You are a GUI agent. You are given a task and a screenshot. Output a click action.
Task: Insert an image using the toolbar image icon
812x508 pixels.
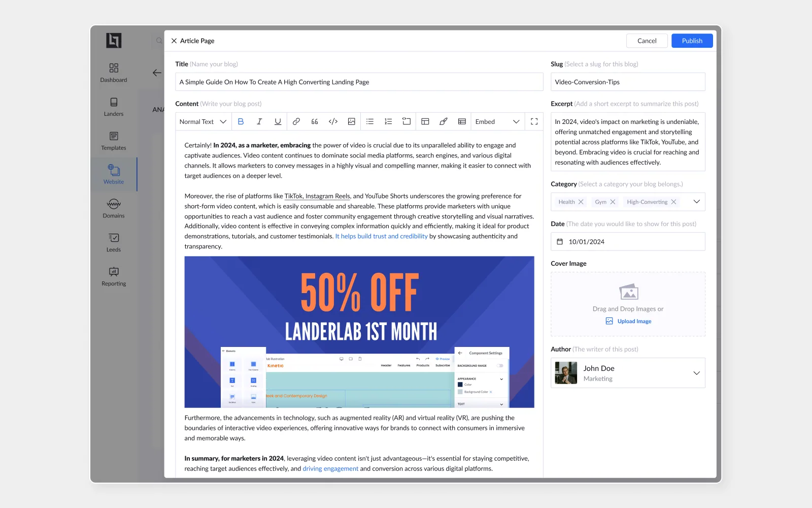tap(351, 121)
